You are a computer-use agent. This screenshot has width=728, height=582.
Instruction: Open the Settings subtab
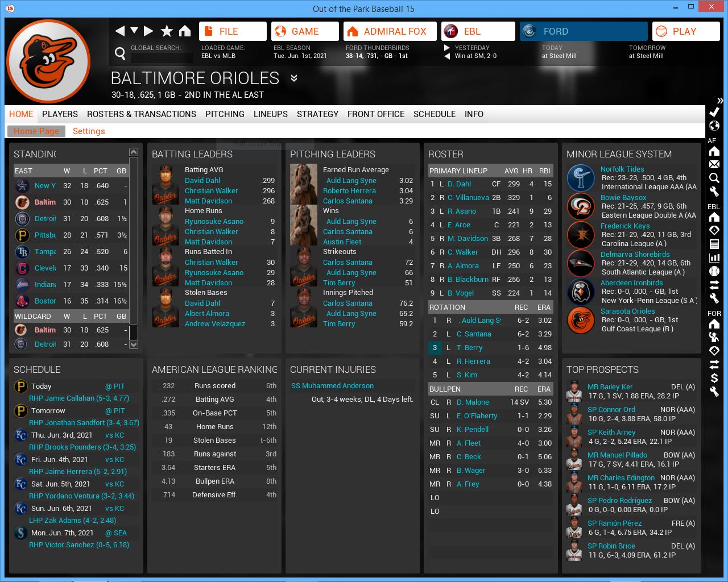point(89,131)
